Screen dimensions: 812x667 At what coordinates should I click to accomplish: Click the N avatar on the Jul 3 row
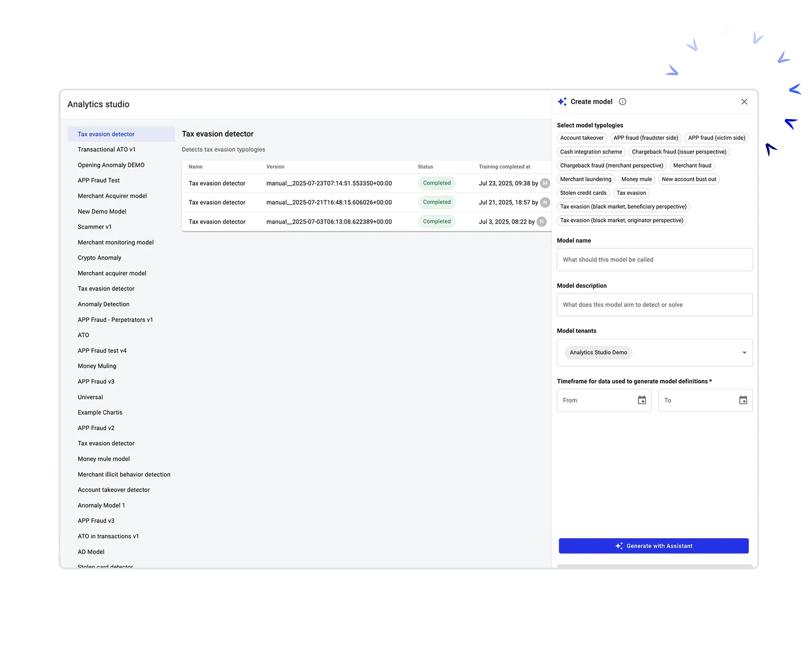click(x=541, y=221)
